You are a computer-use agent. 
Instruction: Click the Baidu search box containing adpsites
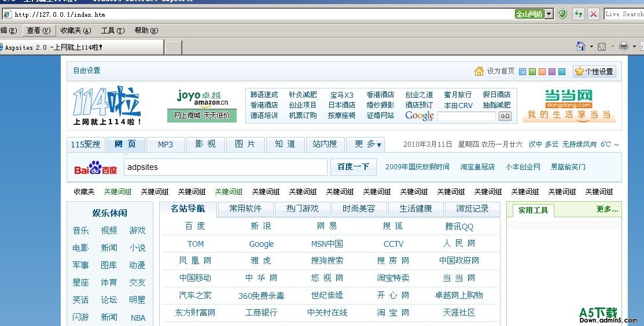tap(226, 167)
